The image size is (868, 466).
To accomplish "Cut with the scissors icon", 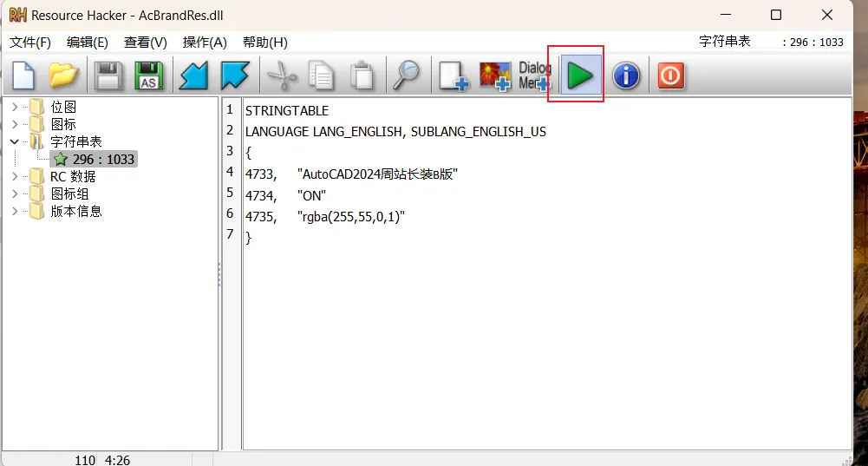I will click(x=282, y=75).
